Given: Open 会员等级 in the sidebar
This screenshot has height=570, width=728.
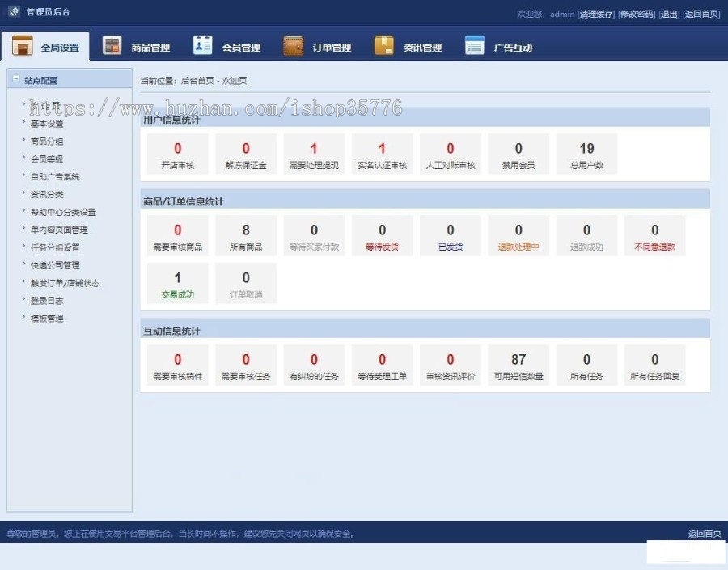Looking at the screenshot, I should 47,158.
